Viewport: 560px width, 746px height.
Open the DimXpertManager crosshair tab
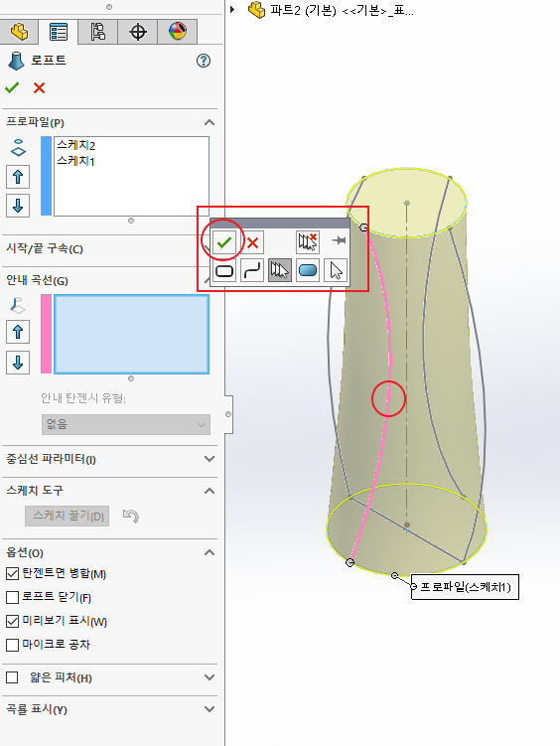(x=137, y=32)
